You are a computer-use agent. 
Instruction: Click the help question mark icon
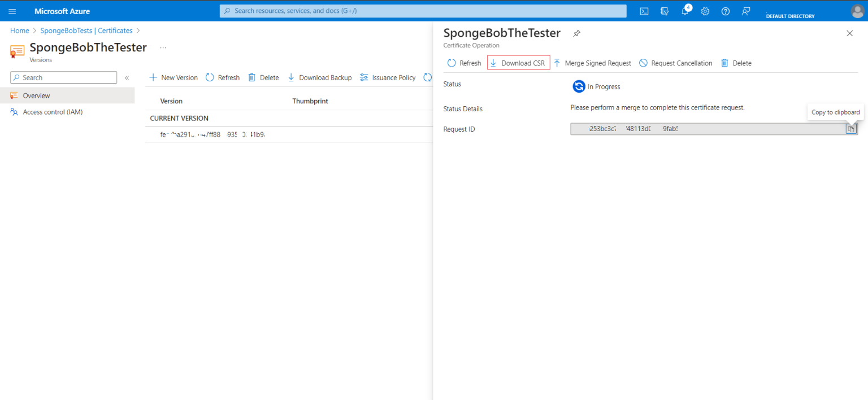[x=726, y=11]
